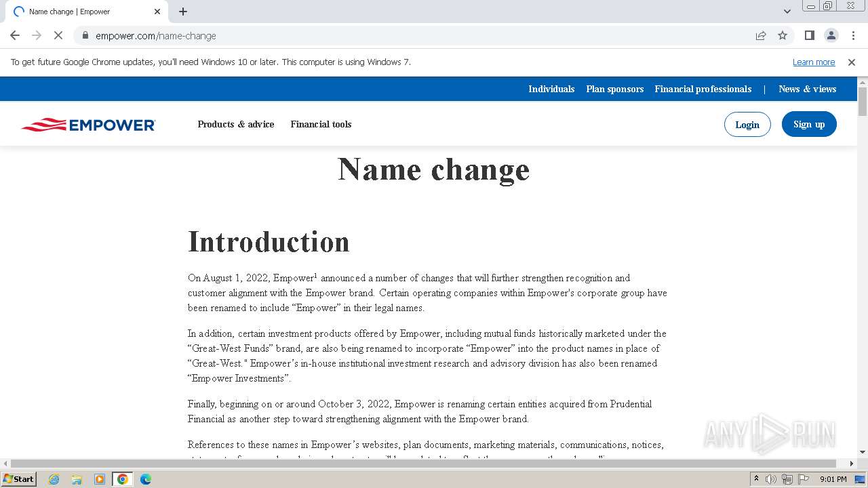Click Learn more about Chrome updates
Viewport: 868px width, 488px height.
(814, 62)
